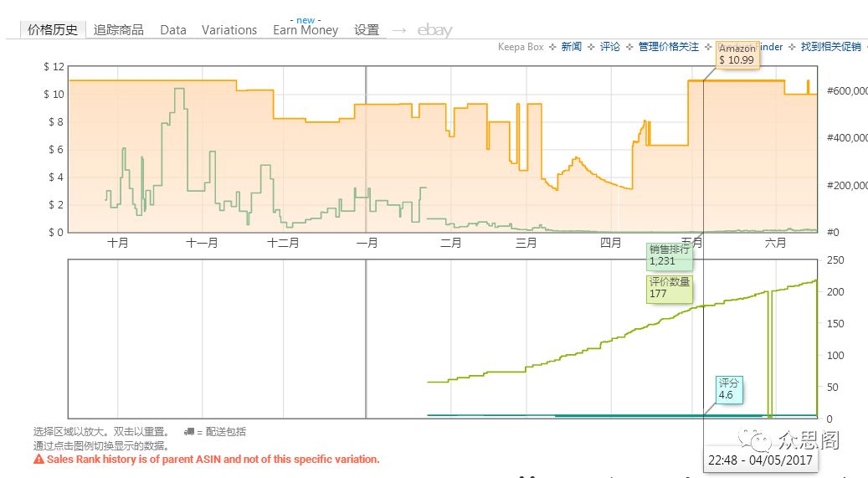Image resolution: width=868 pixels, height=478 pixels.
Task: Click the 十一月 axis label
Action: coord(202,243)
